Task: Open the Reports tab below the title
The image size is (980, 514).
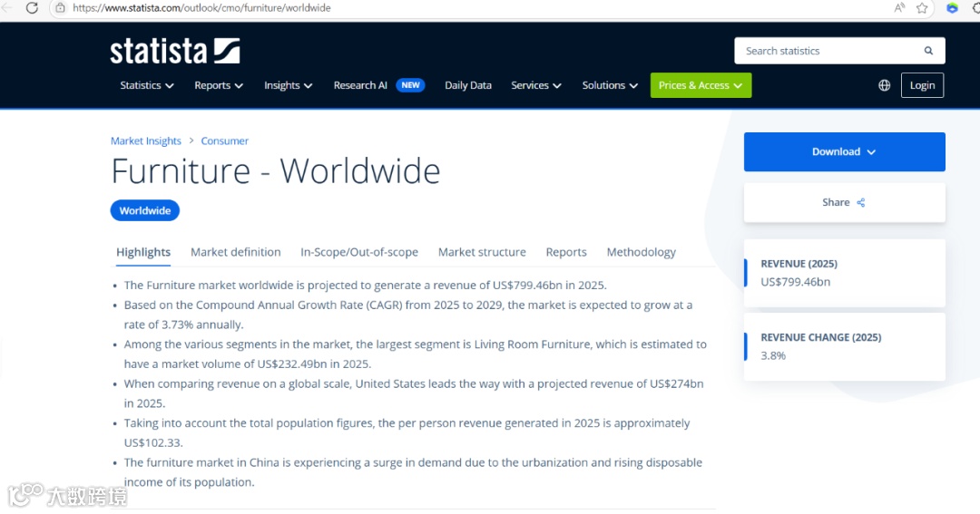Action: point(566,252)
